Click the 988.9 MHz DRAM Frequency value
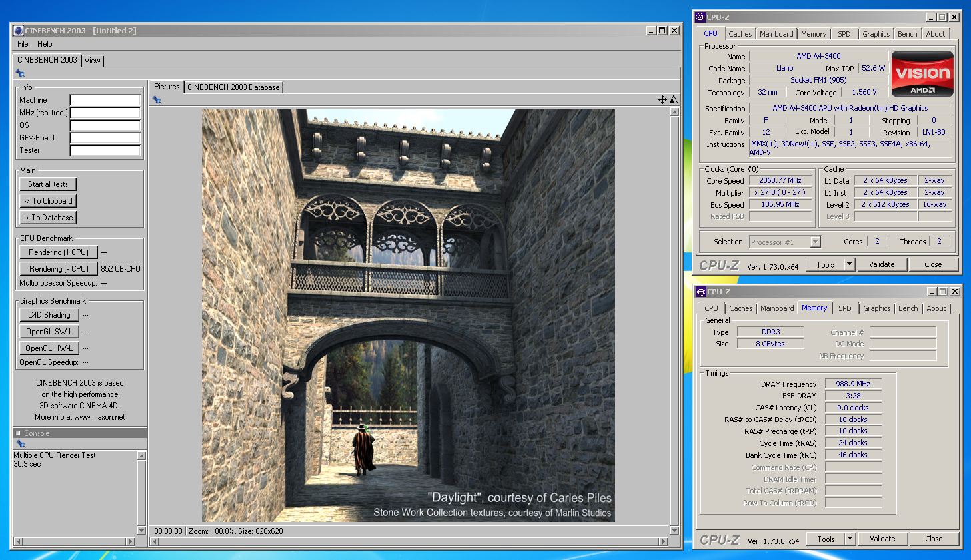Image resolution: width=971 pixels, height=560 pixels. 853,384
